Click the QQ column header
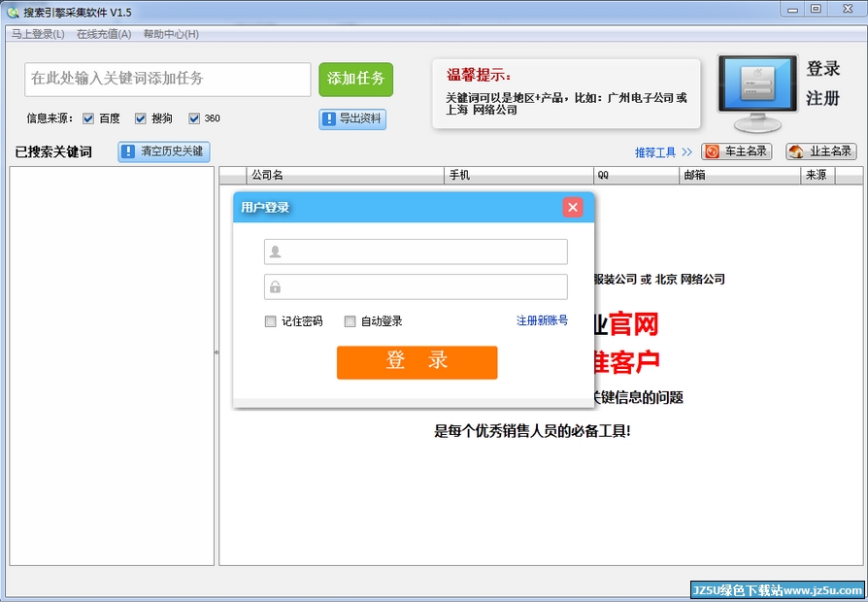868x602 pixels. point(636,176)
